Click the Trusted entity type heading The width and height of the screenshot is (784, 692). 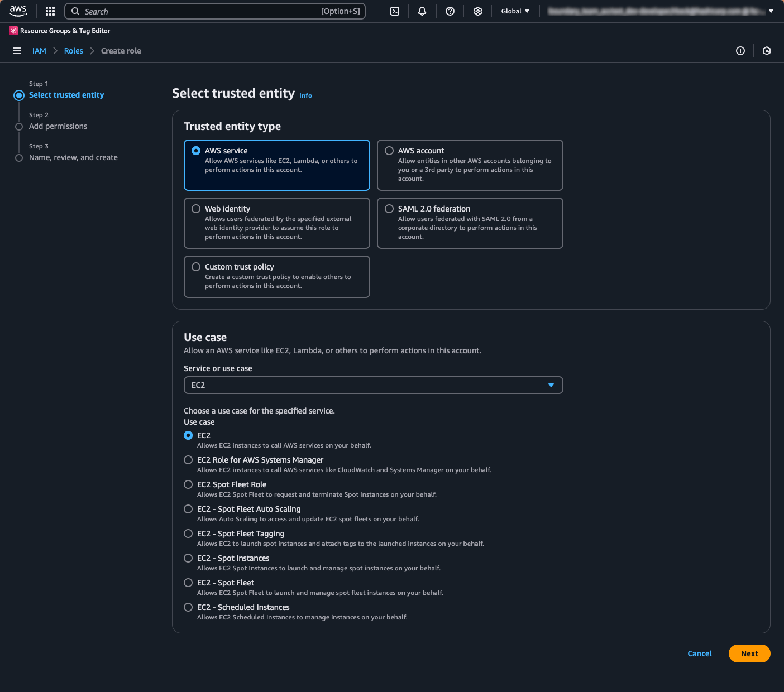click(x=232, y=126)
